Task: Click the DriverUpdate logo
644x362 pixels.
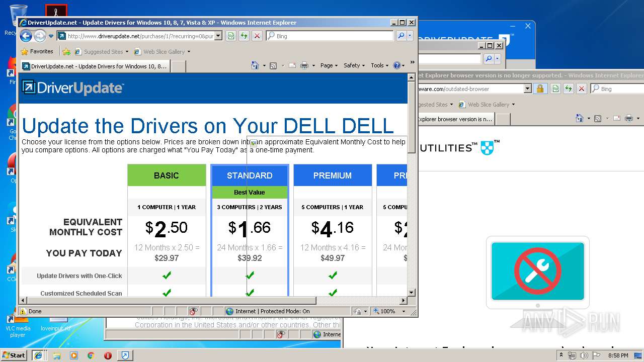Action: [x=72, y=88]
